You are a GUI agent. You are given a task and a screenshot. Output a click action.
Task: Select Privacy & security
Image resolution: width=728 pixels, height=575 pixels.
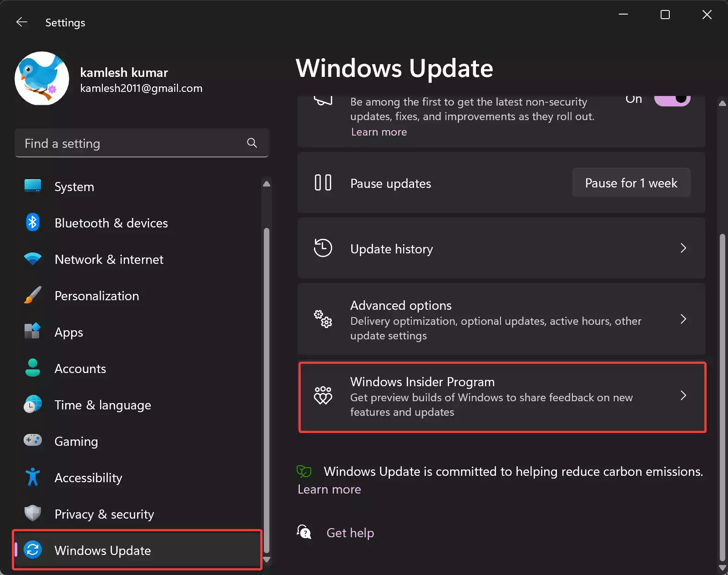pos(137,514)
